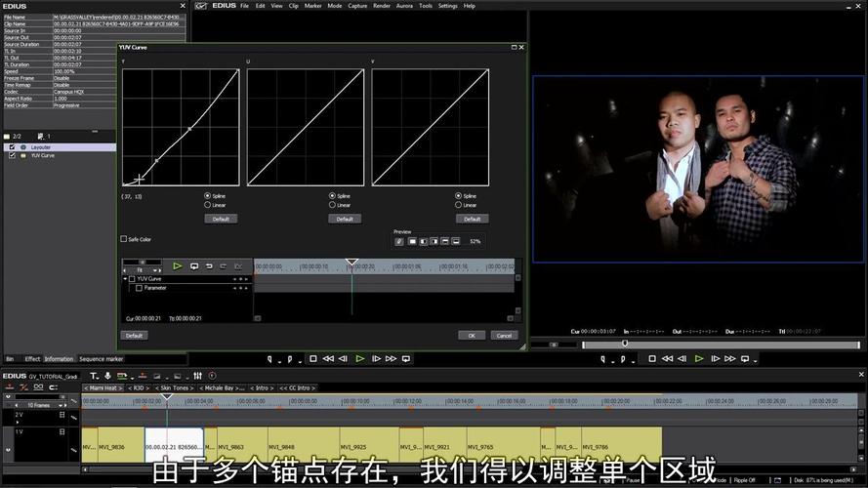Viewport: 868px width, 488px height.
Task: Reset the V curve with its Default button
Action: tap(472, 219)
